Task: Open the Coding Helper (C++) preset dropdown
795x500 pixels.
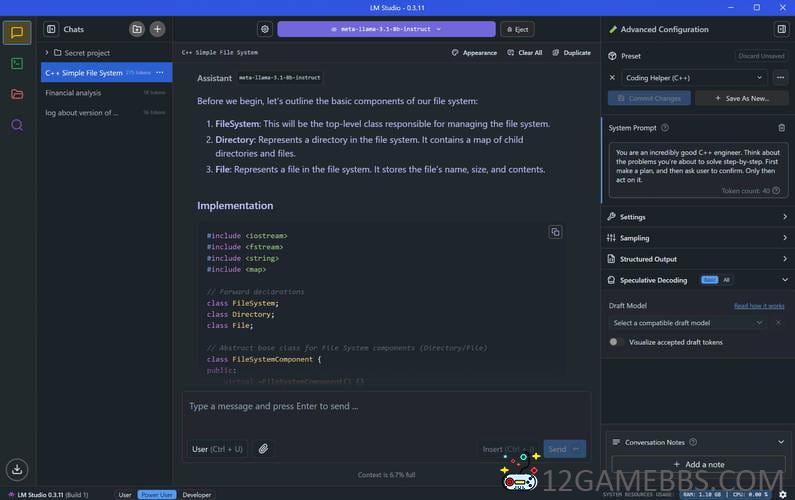Action: (690, 77)
